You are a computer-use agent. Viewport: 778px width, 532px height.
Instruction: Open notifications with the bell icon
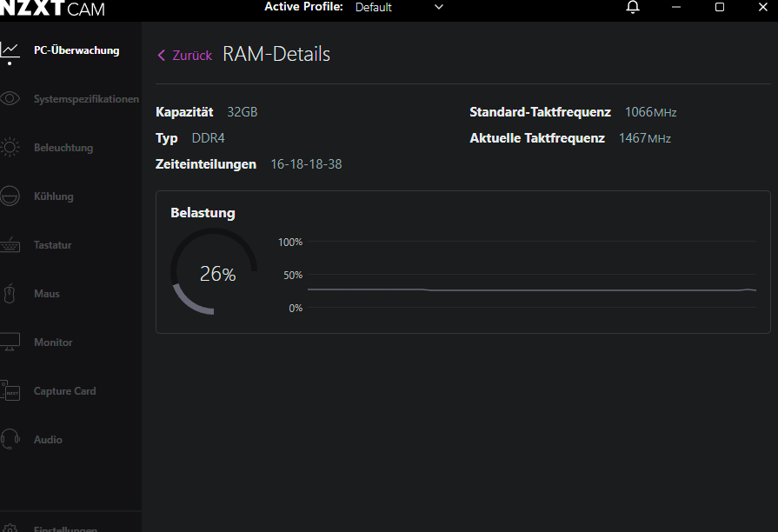coord(633,7)
